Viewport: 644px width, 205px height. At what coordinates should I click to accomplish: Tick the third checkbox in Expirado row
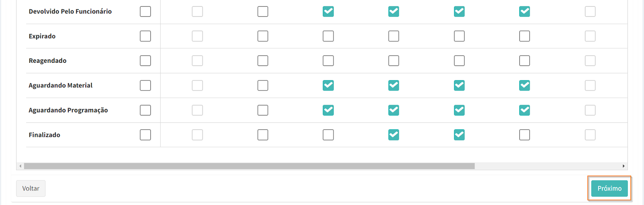click(x=263, y=36)
